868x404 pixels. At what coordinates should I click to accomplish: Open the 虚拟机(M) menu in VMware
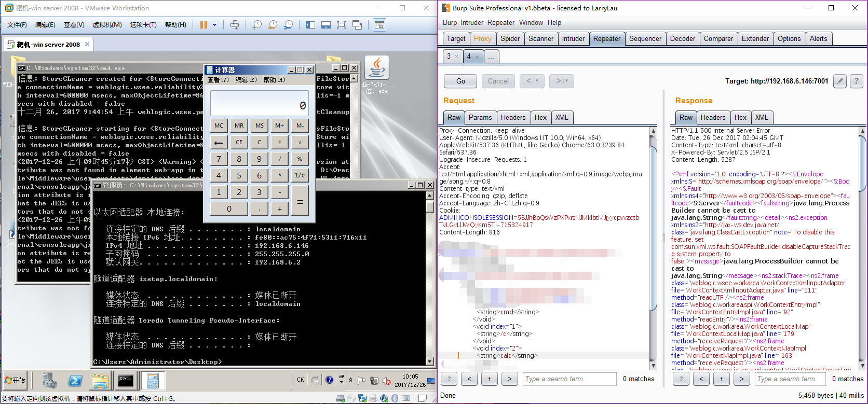click(x=107, y=25)
